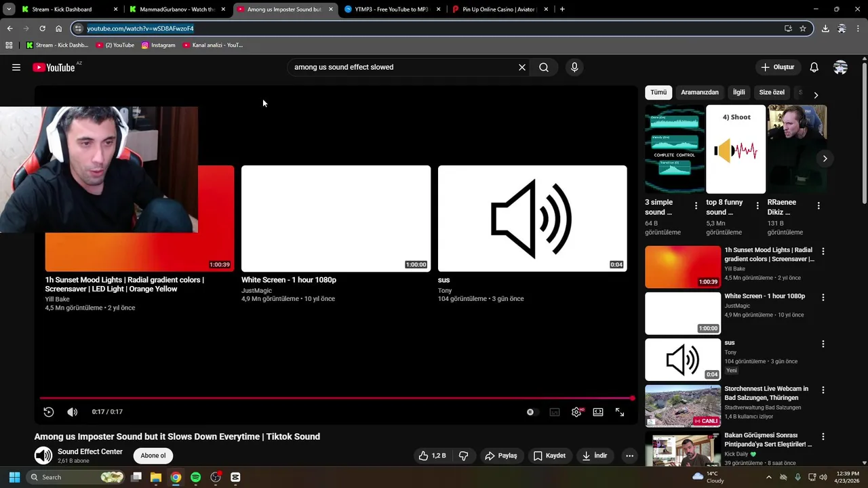Close the Pin Up Online Casino tab
The image size is (868, 488).
click(x=547, y=9)
